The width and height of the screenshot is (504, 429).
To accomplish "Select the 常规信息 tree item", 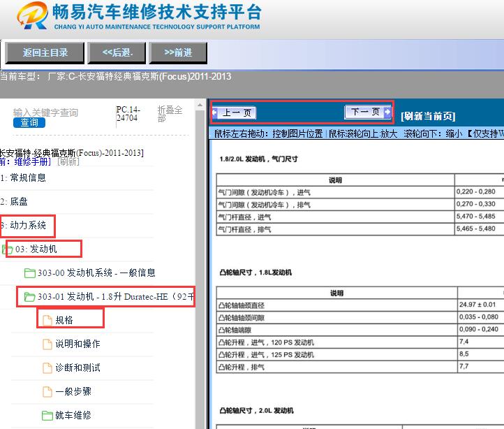I will [x=28, y=177].
